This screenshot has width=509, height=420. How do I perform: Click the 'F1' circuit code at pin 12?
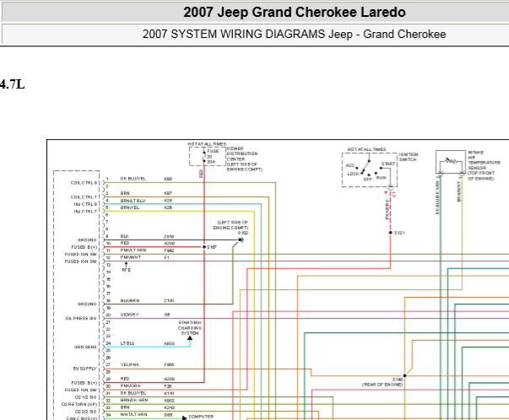tap(166, 257)
